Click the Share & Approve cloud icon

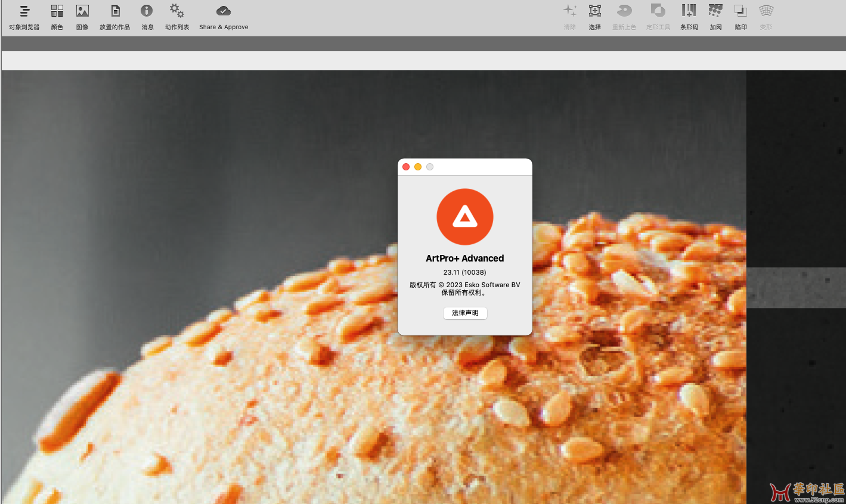point(224,11)
